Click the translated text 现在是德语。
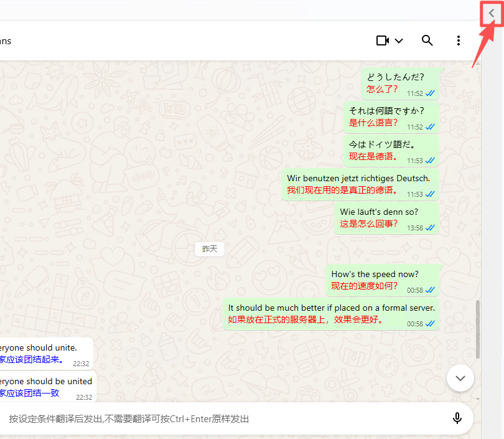Image resolution: width=504 pixels, height=439 pixels. pyautogui.click(x=373, y=156)
